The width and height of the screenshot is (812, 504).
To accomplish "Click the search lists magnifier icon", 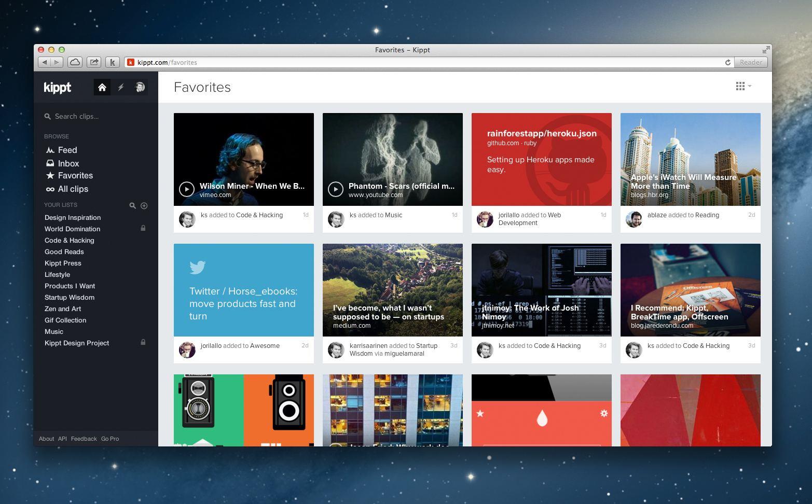I will tap(132, 206).
